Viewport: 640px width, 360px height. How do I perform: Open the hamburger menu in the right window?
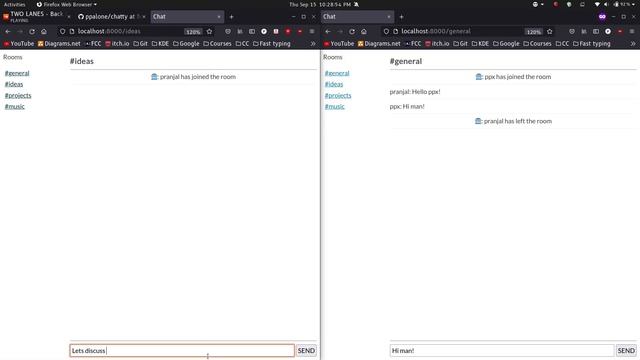[x=632, y=31]
